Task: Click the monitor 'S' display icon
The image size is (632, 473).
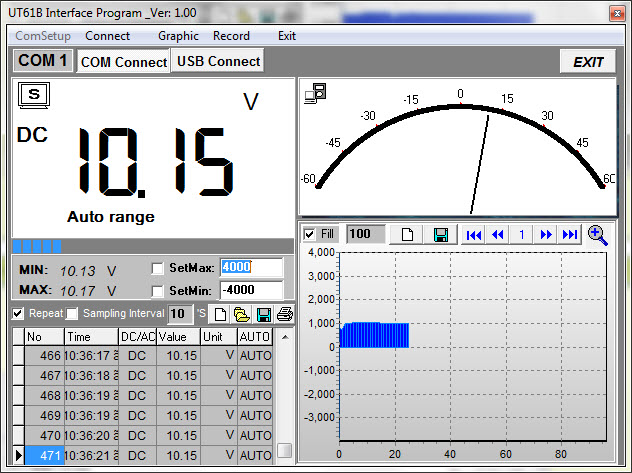Action: [x=34, y=95]
